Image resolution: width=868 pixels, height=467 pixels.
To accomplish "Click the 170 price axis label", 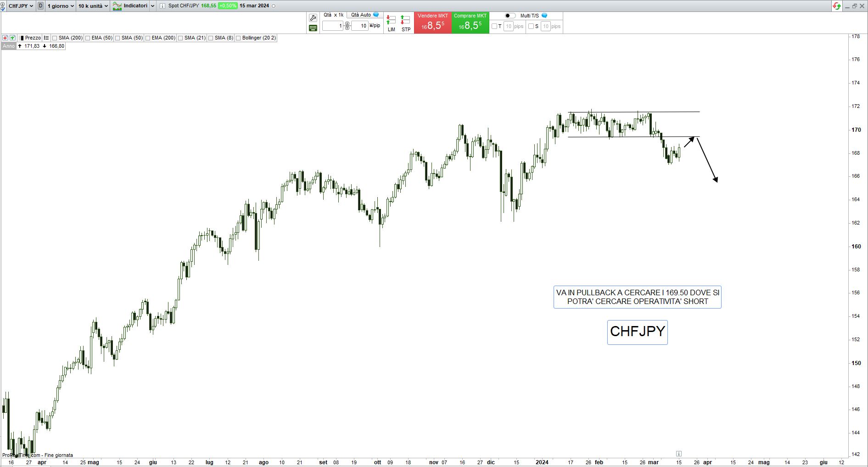I will (x=856, y=129).
